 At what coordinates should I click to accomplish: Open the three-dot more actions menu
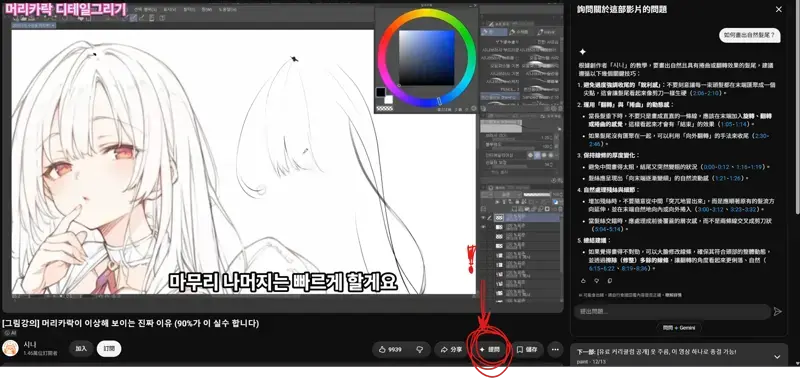[x=555, y=349]
